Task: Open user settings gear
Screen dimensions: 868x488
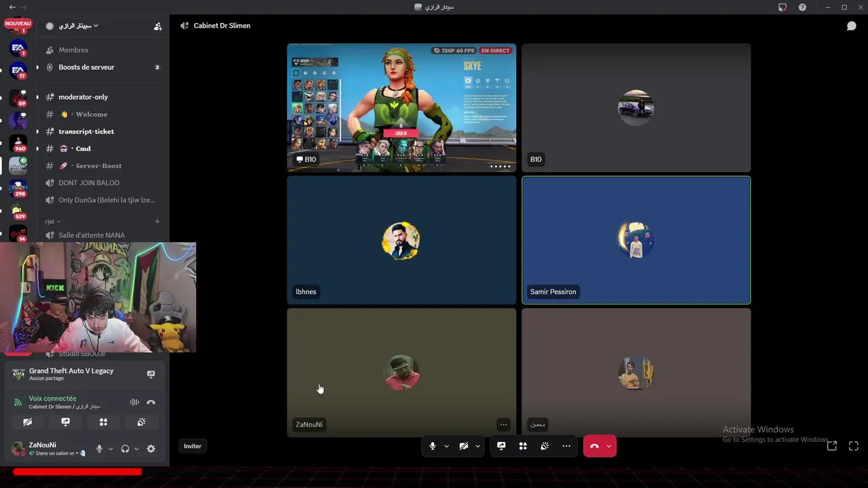Action: (x=151, y=449)
